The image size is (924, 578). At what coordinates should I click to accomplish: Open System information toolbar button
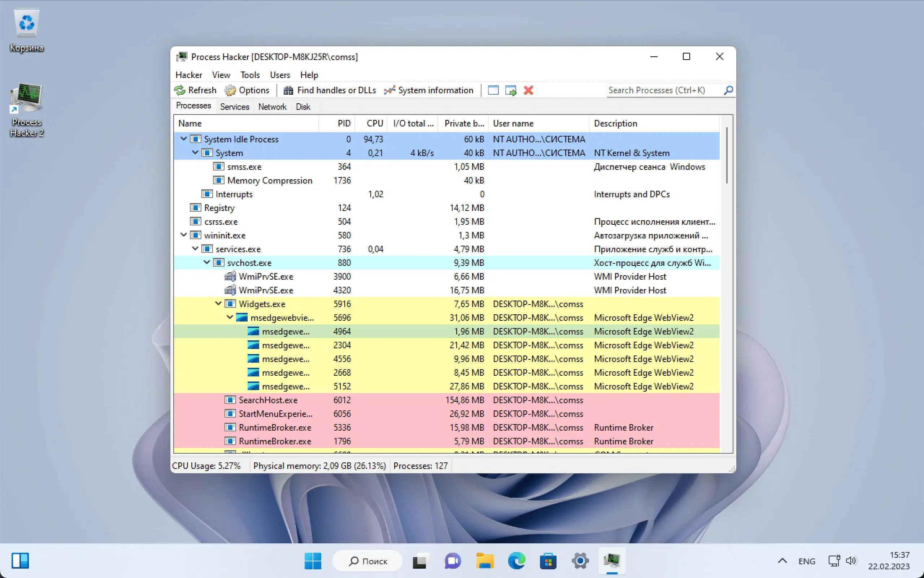pyautogui.click(x=429, y=90)
